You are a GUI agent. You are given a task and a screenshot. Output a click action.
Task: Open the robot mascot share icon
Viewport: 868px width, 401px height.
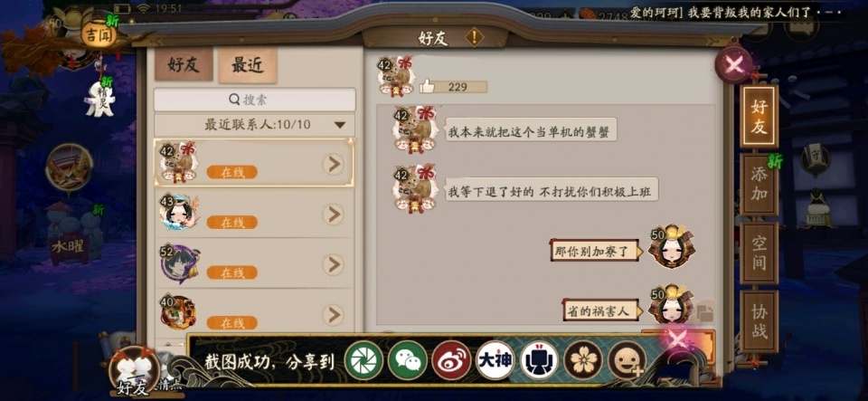[539, 360]
